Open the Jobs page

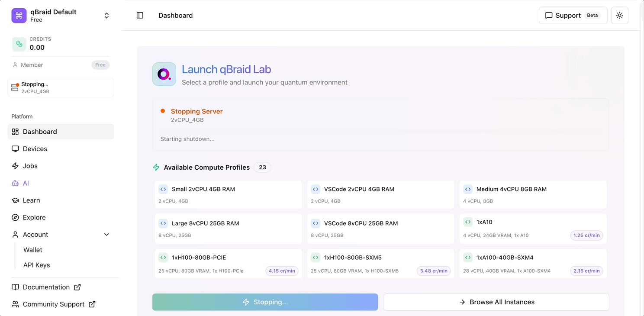pyautogui.click(x=61, y=166)
